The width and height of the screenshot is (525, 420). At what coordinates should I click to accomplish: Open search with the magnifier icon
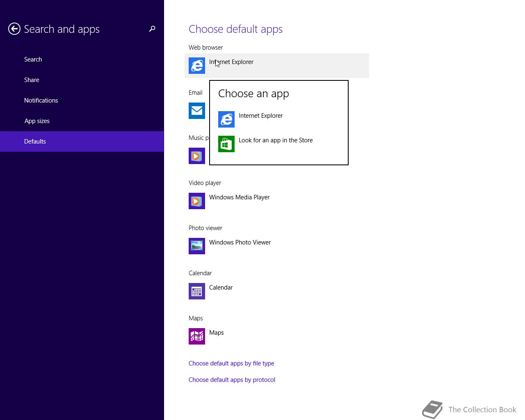[152, 29]
